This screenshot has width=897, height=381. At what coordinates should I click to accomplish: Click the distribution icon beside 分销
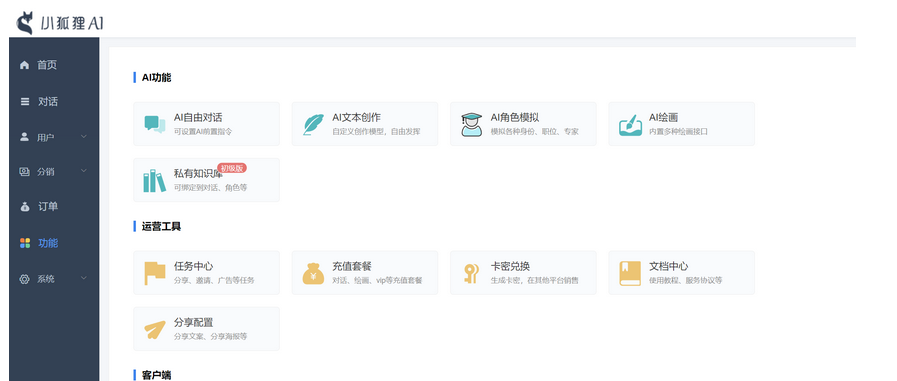[x=24, y=171]
